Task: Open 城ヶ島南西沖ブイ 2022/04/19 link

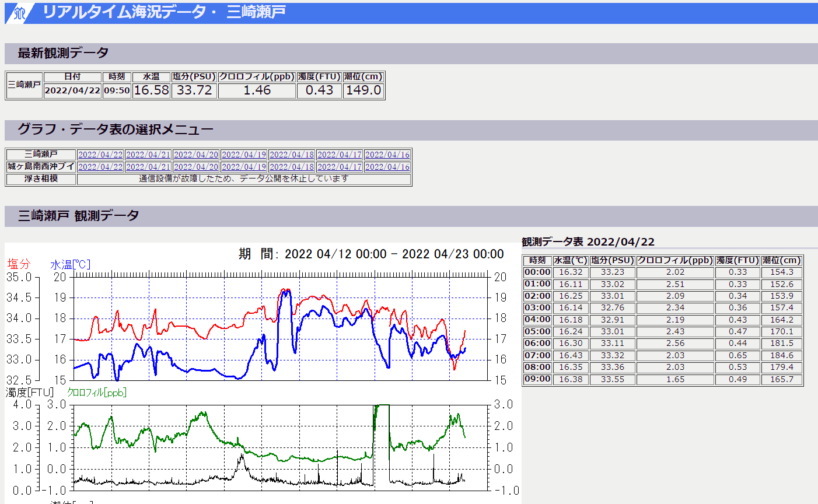Action: click(244, 167)
